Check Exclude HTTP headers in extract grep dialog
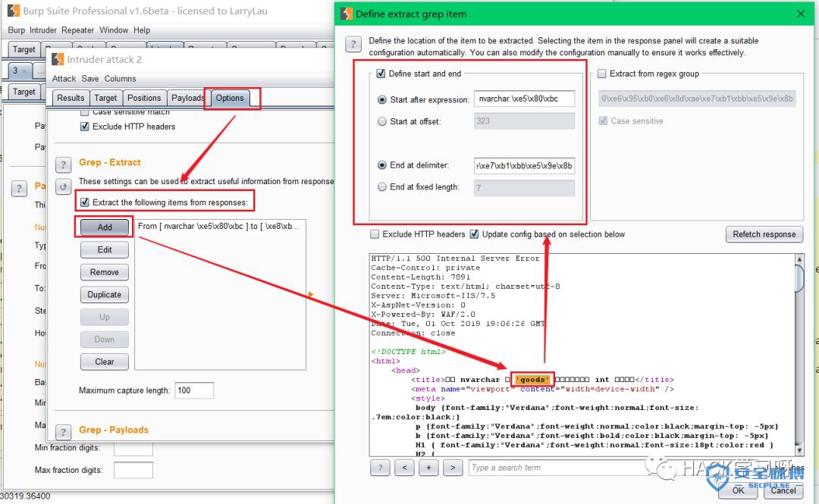 click(375, 234)
